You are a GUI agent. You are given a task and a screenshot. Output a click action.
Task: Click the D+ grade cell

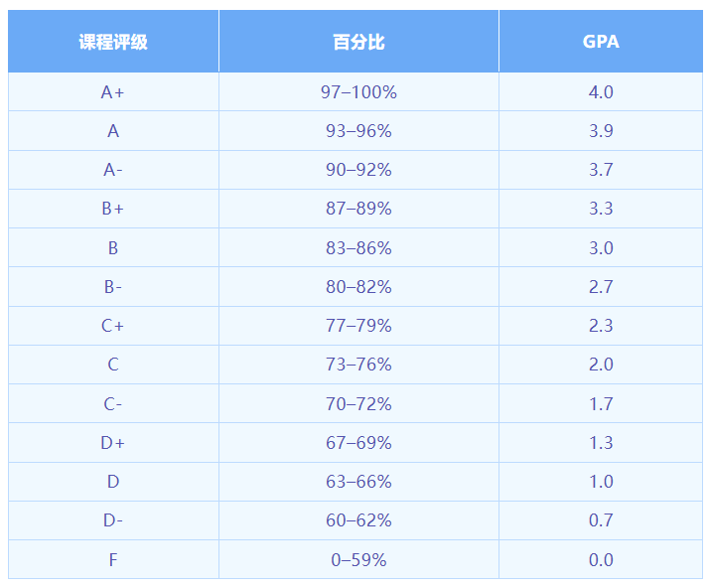tap(113, 443)
